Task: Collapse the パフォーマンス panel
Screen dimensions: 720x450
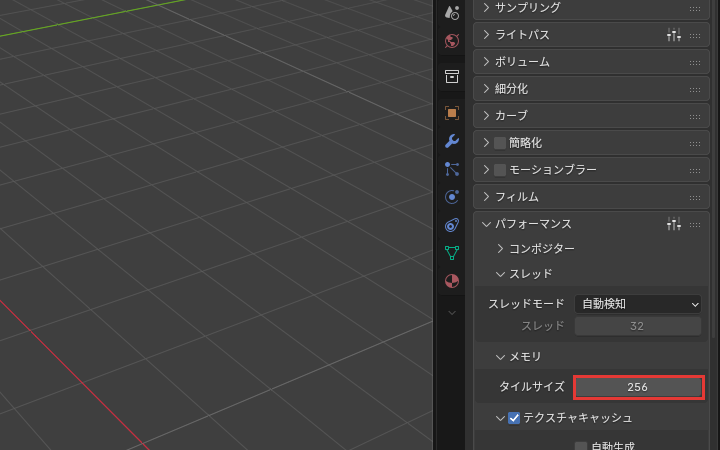Action: (x=486, y=224)
